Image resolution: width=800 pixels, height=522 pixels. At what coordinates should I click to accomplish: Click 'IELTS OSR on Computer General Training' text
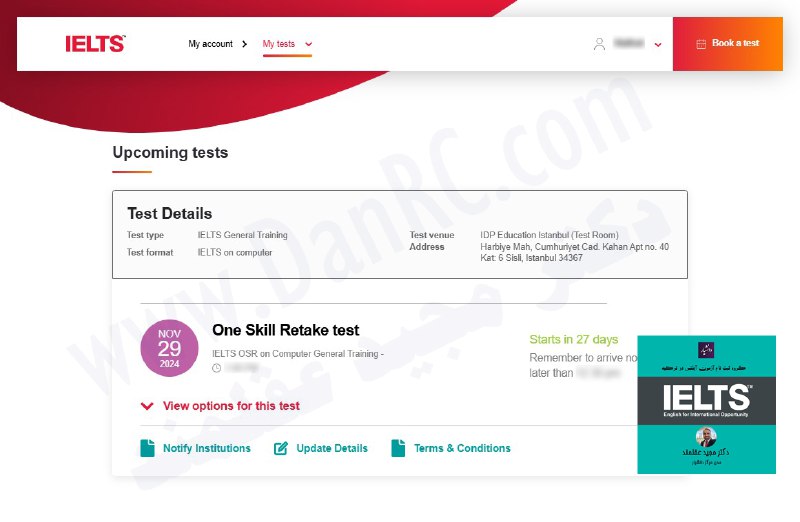[295, 354]
